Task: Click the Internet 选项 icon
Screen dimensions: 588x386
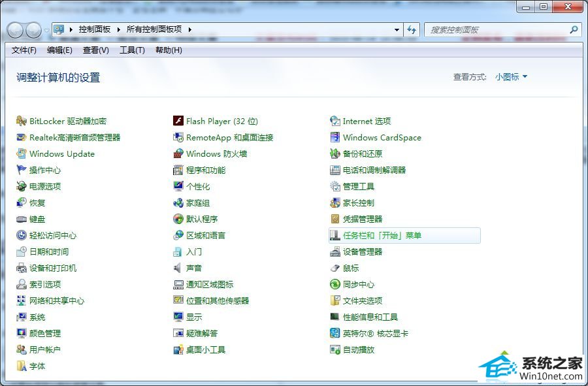Action: click(335, 121)
